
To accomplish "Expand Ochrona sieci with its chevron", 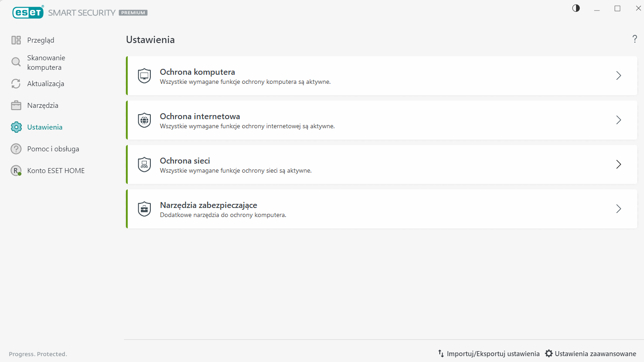I will [619, 164].
